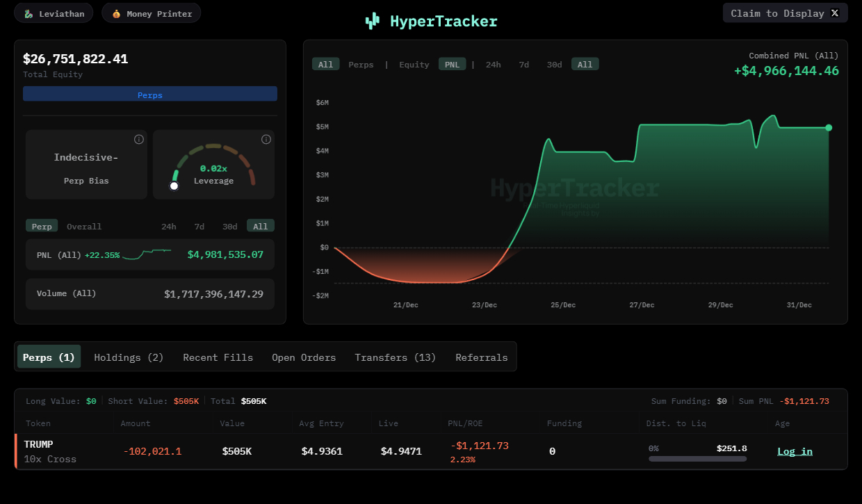Open the Holdings (2) tab
The image size is (862, 504).
(x=129, y=357)
